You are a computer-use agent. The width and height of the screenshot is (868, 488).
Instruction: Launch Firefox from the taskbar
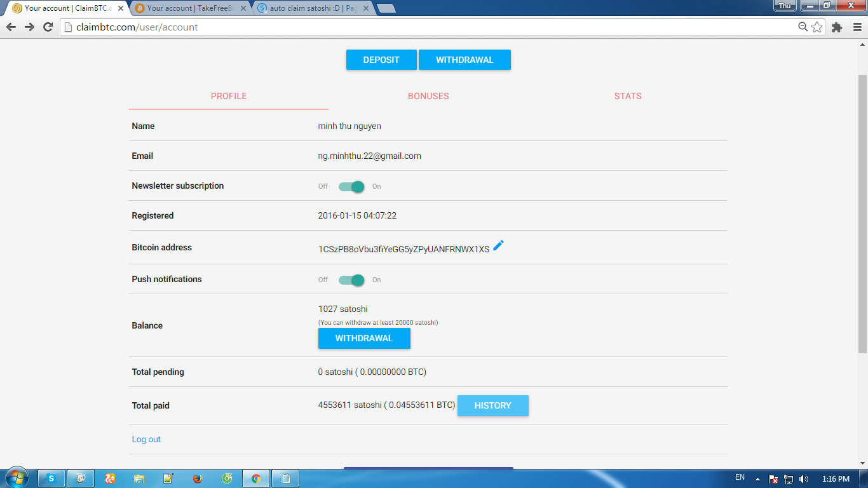click(x=198, y=478)
